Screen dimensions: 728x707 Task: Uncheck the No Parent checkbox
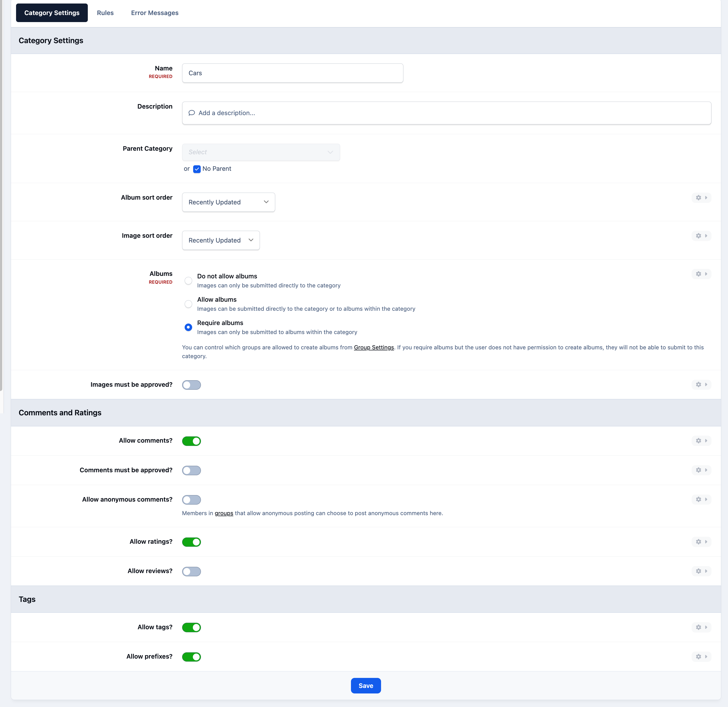click(197, 169)
